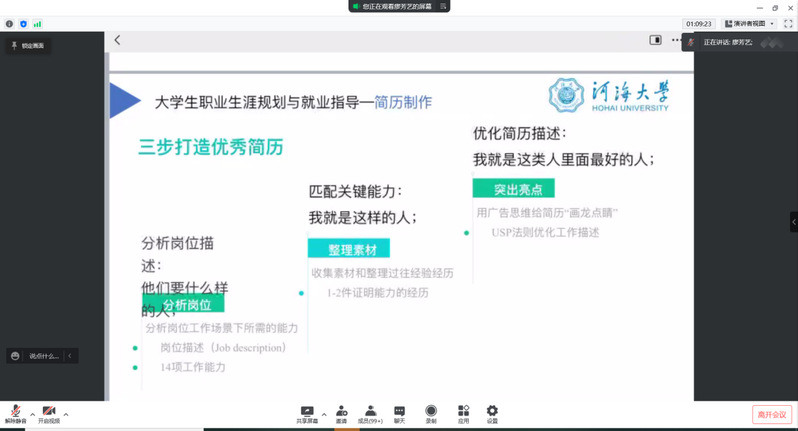Enter full screen mode icon
The image size is (798, 431).
coord(787,23)
